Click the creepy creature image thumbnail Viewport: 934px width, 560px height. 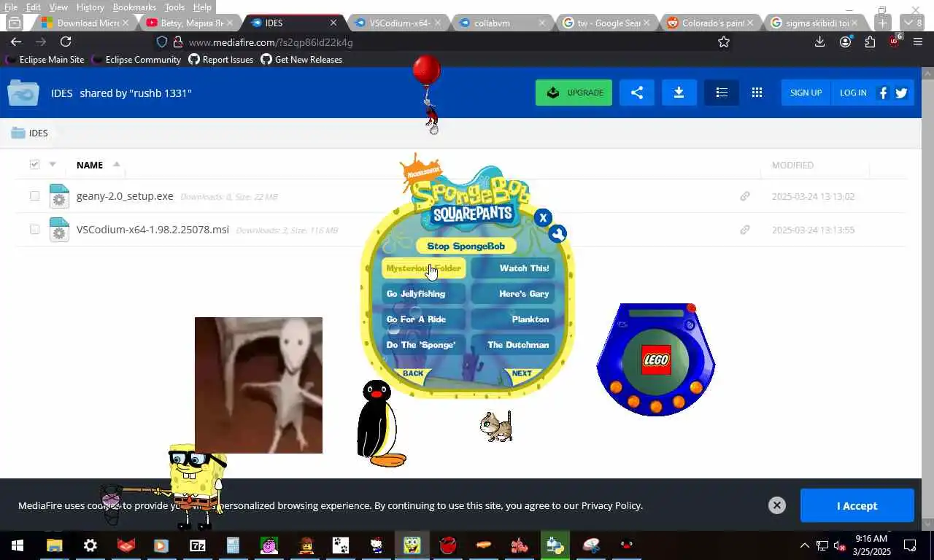258,385
